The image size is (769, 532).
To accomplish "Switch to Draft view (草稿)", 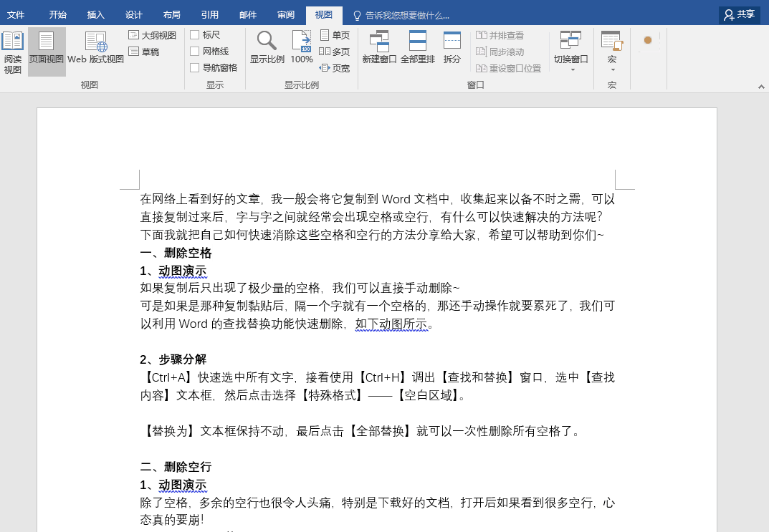I will point(144,52).
